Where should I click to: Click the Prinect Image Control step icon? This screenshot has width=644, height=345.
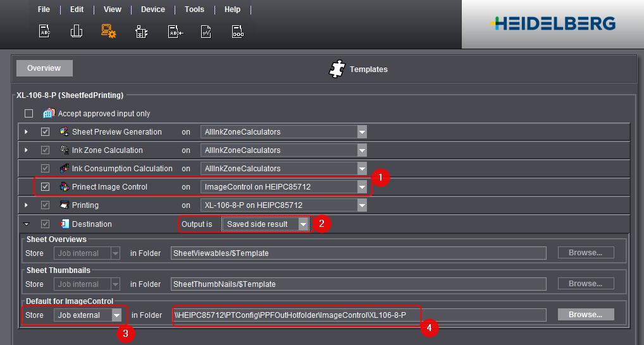pos(64,187)
